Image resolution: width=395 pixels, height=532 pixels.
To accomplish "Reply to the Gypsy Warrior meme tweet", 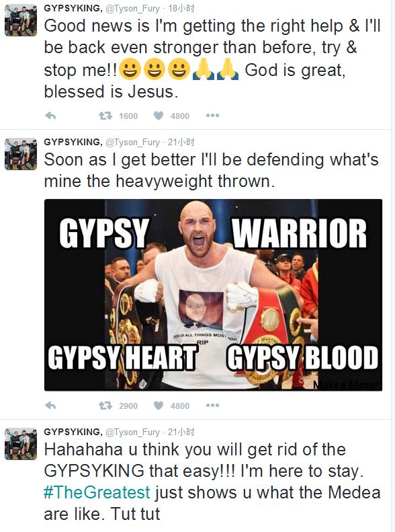I will pos(50,406).
